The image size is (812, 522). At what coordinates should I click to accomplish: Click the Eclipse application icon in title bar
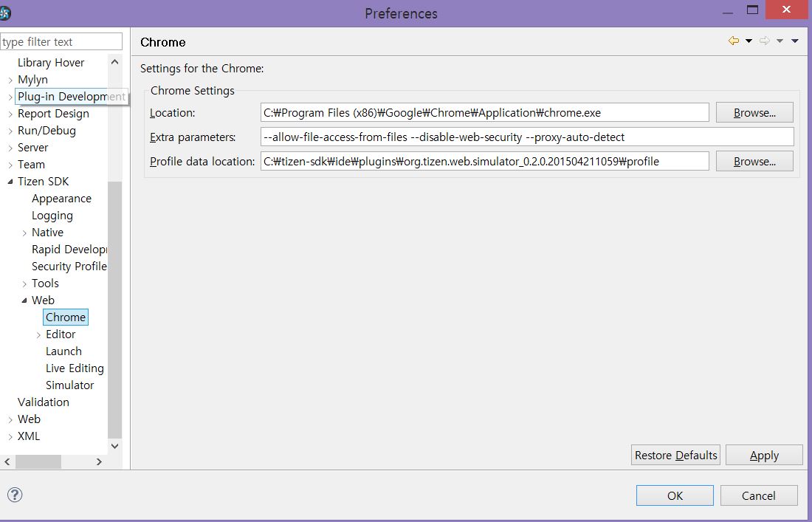(4, 13)
